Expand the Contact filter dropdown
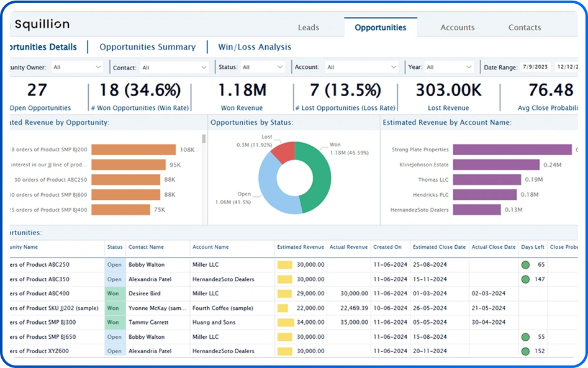 174,67
